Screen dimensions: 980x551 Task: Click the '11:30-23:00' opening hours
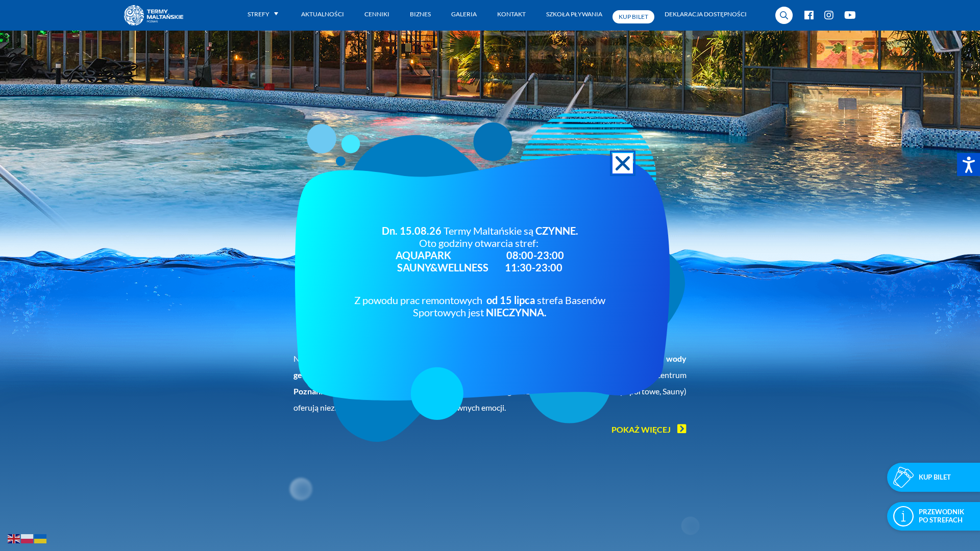[x=533, y=267]
